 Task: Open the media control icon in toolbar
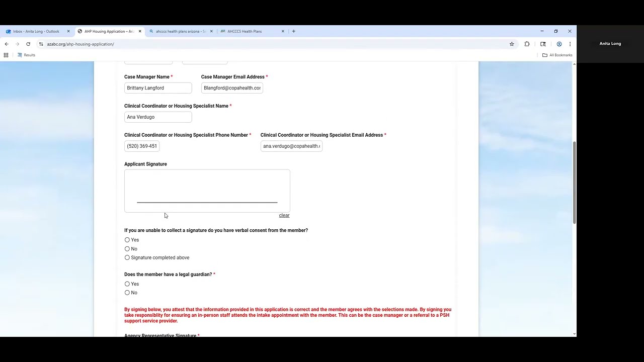(x=543, y=44)
